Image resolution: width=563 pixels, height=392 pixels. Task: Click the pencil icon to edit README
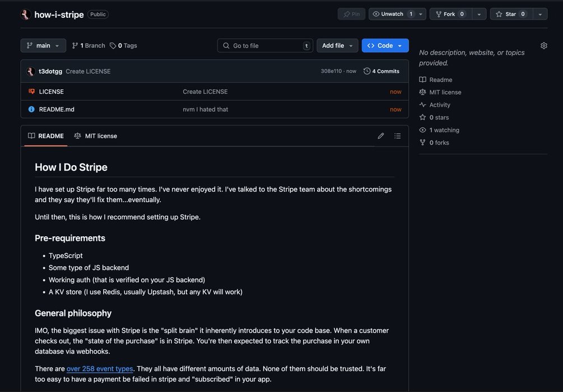(380, 136)
